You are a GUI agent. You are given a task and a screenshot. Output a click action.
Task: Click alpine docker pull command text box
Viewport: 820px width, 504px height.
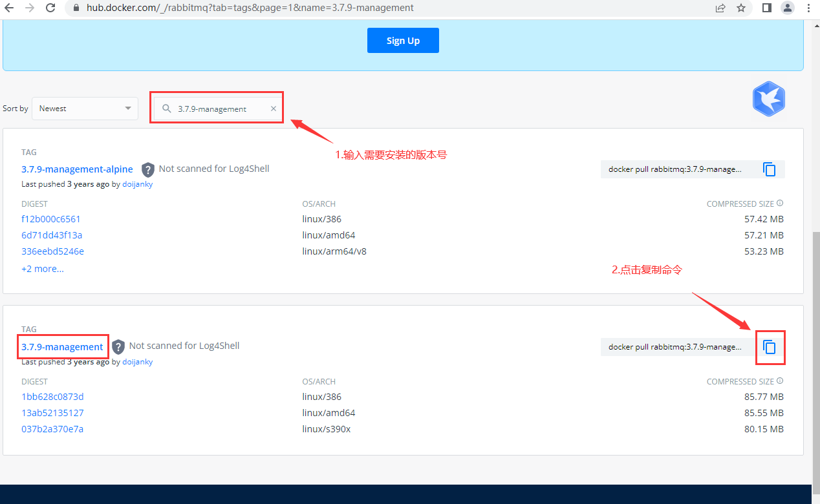tap(678, 169)
